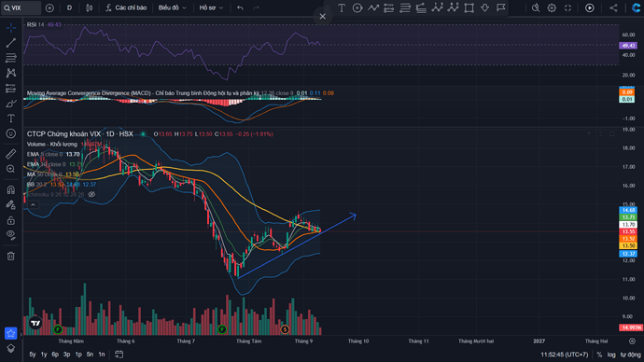Image resolution: width=644 pixels, height=362 pixels.
Task: Open the pattern drawing tools
Action: coord(11,73)
